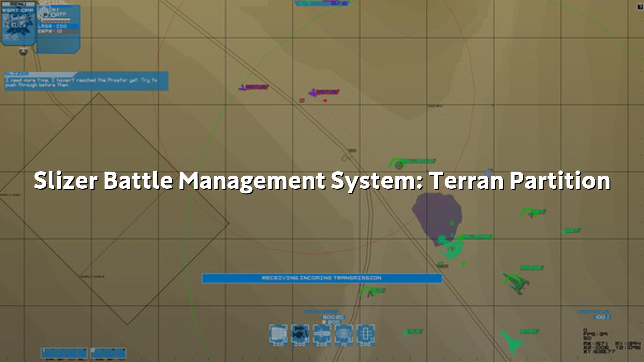Image resolution: width=644 pixels, height=362 pixels.
Task: Click the small icon in the top-right corner
Action: coord(639,7)
